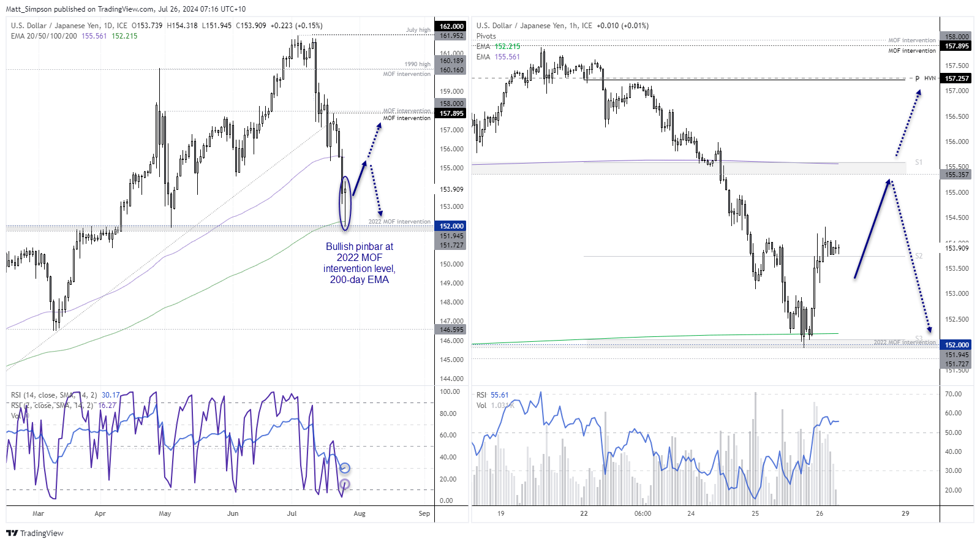This screenshot has height=544, width=980.
Task: Click the 70.00 level on the 1h RSI axis
Action: point(953,394)
